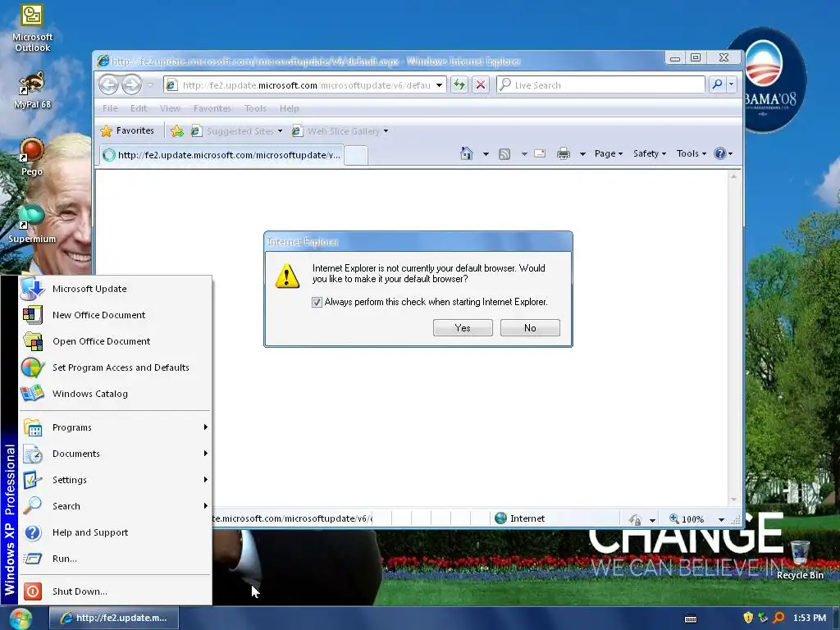Open the Safety command bar menu
Screen dimensions: 840x630
coord(650,153)
